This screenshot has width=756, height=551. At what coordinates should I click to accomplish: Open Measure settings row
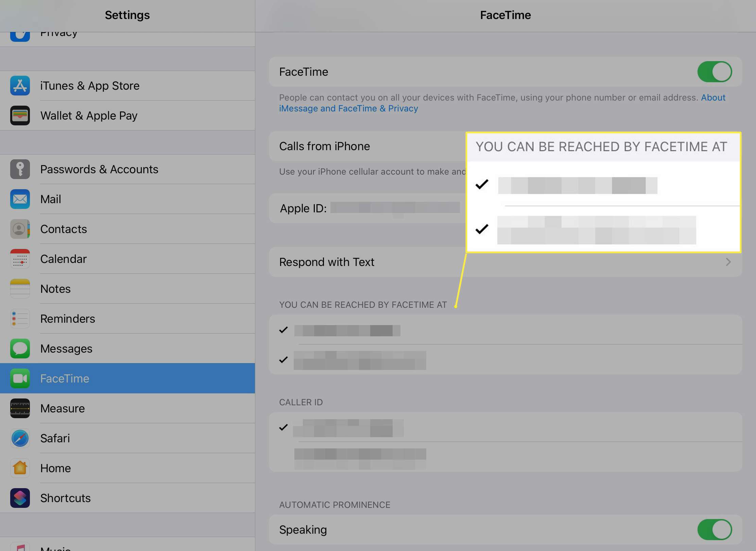tap(127, 408)
